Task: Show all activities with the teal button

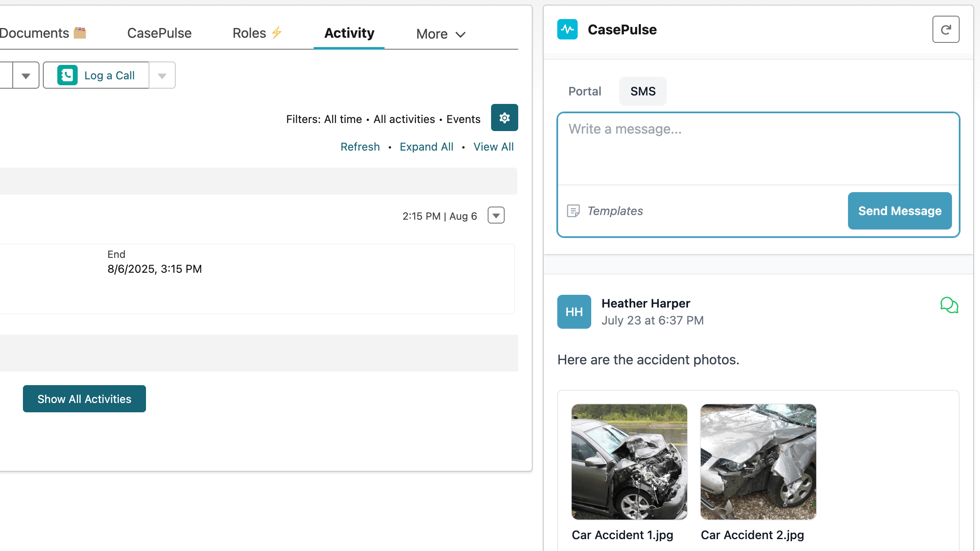Action: click(x=84, y=398)
